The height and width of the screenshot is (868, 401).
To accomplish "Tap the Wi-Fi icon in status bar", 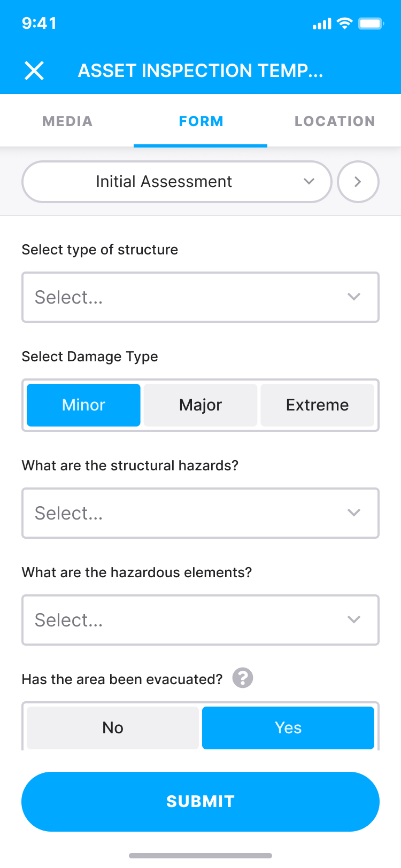I will click(345, 23).
